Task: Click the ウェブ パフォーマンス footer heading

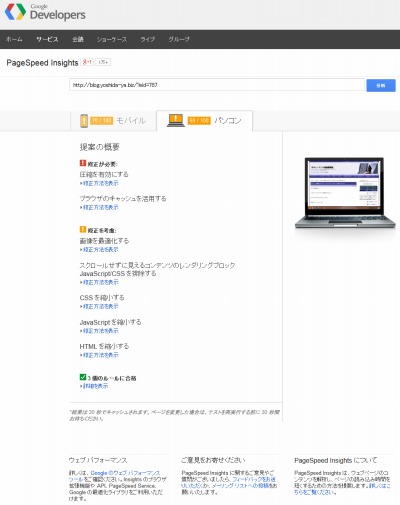Action: coord(98,460)
